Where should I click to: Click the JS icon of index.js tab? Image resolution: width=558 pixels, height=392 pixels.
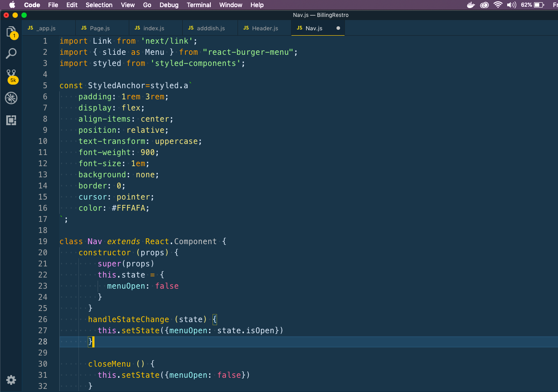137,28
